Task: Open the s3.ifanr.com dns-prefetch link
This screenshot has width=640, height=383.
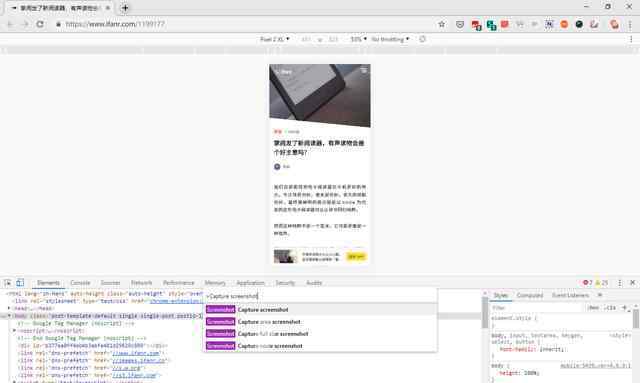Action: pyautogui.click(x=134, y=375)
